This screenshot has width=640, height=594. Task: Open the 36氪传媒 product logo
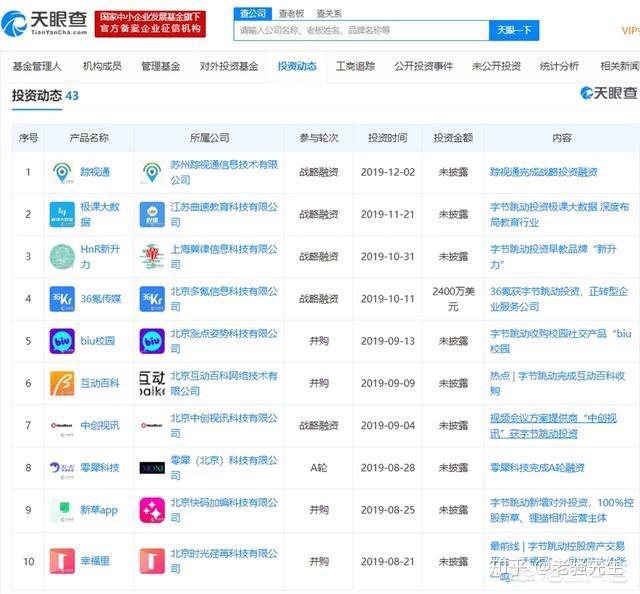(62, 299)
